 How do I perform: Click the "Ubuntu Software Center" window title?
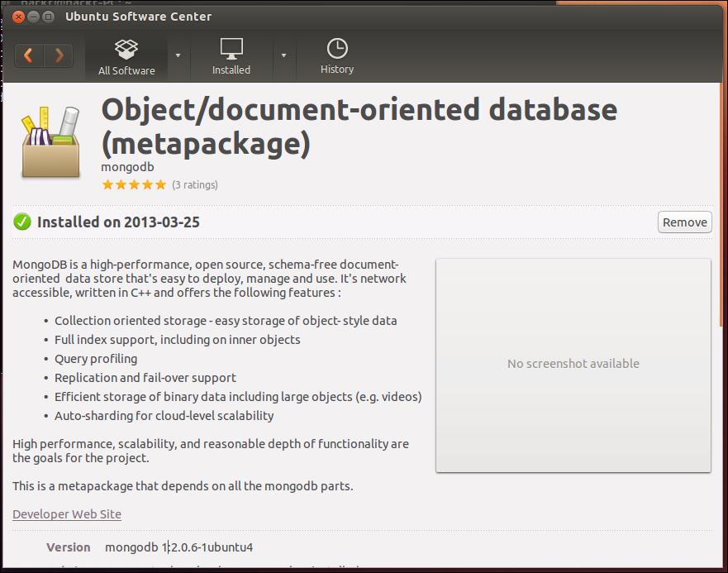[138, 17]
